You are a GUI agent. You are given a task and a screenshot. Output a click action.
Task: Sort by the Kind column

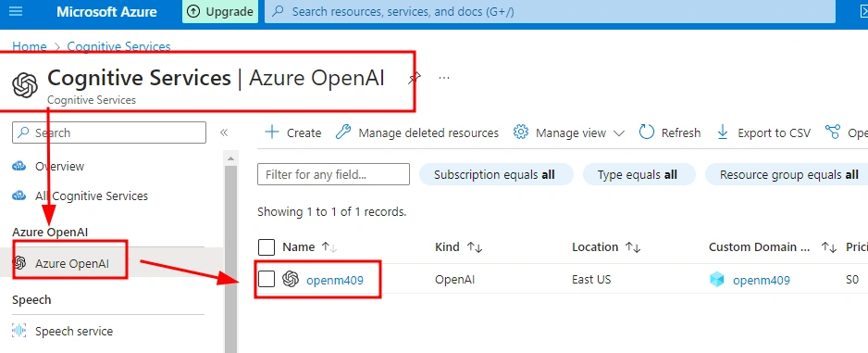pos(458,247)
